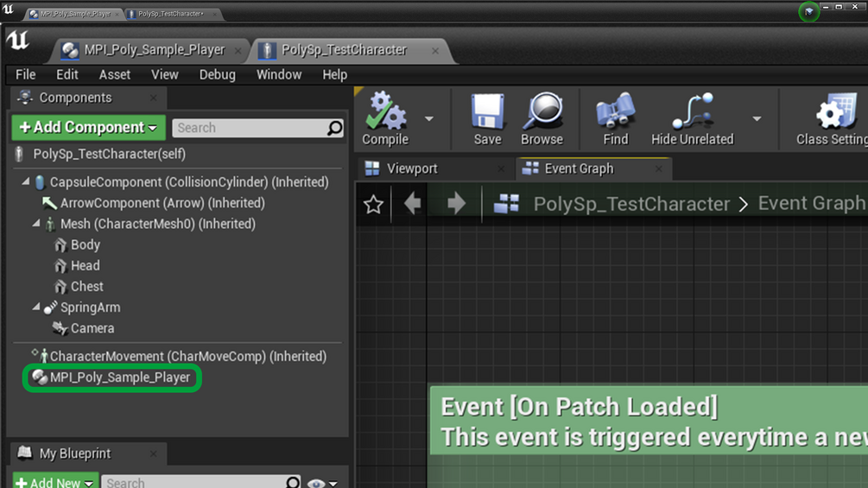The height and width of the screenshot is (488, 868).
Task: Click Event Graph in the breadcrumb
Action: click(x=812, y=204)
